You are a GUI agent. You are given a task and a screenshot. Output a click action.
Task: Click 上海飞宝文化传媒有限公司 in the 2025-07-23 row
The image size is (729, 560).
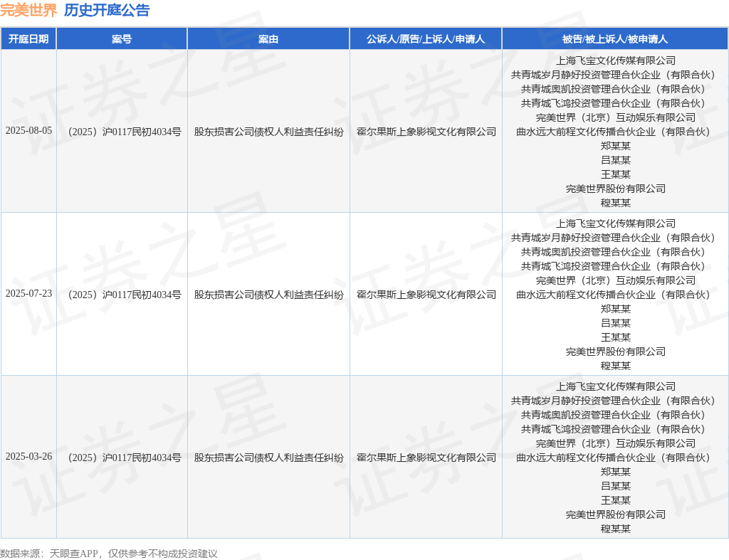pos(616,223)
